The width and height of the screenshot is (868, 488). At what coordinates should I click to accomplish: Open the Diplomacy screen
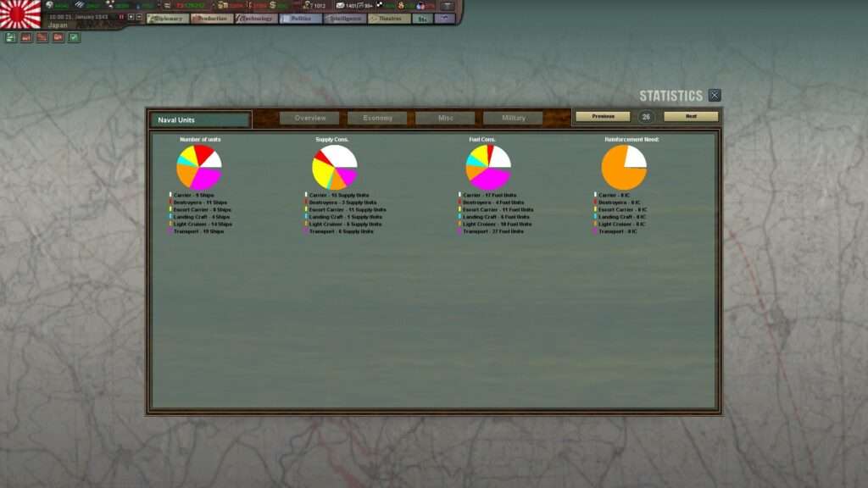[168, 19]
